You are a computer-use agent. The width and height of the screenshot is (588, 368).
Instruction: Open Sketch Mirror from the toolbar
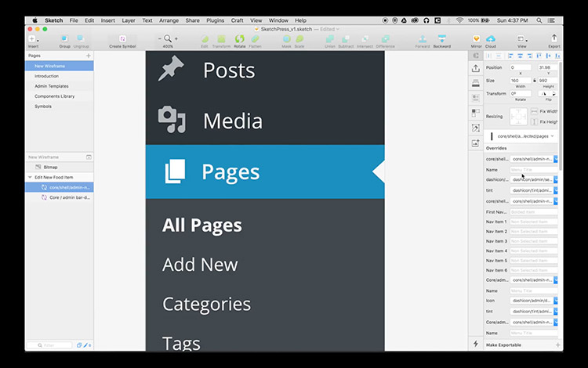pyautogui.click(x=476, y=38)
